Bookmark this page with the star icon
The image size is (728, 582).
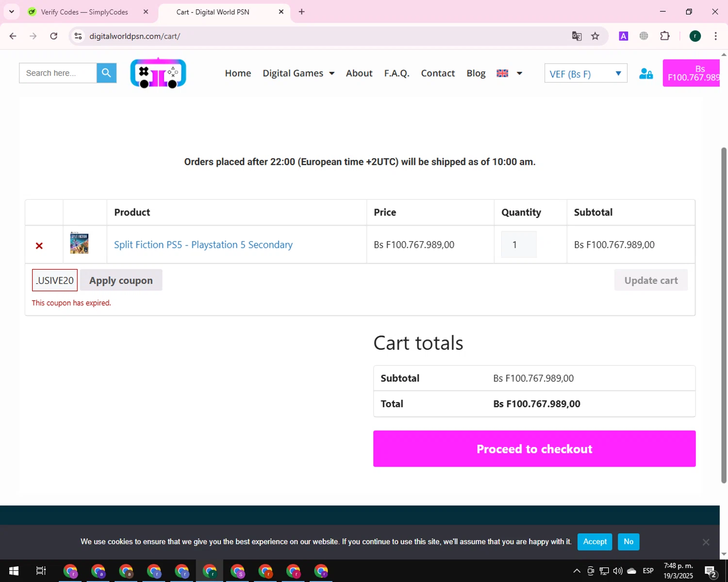coord(595,36)
